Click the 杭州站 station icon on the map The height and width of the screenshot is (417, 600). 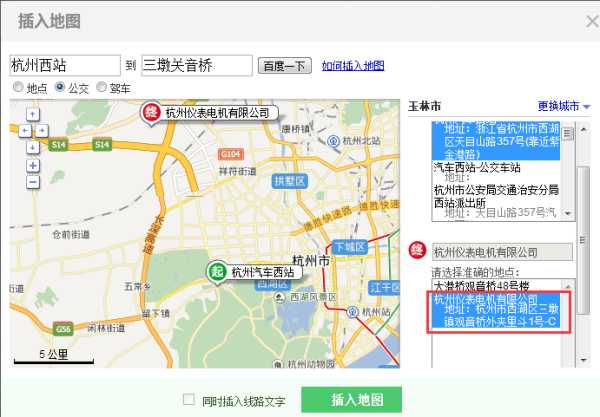[352, 312]
